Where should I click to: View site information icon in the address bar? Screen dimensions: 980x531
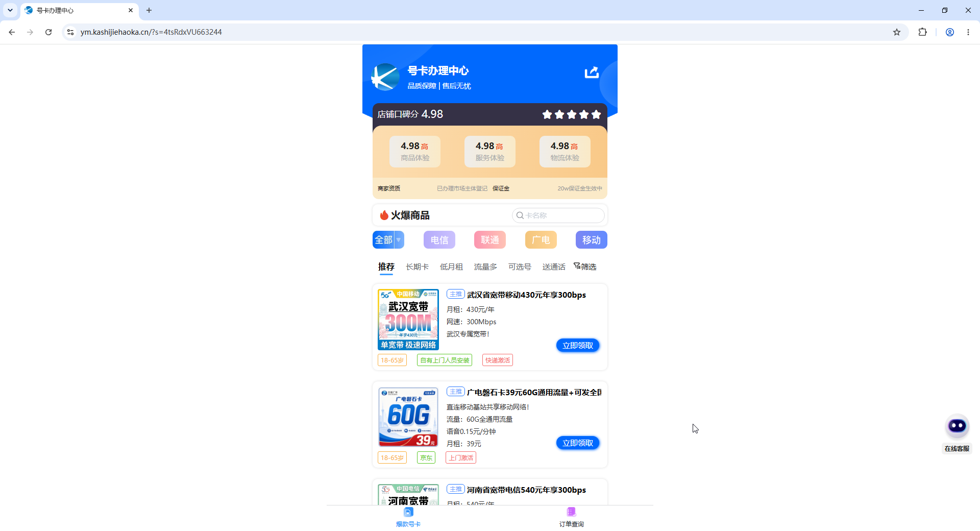(x=70, y=32)
